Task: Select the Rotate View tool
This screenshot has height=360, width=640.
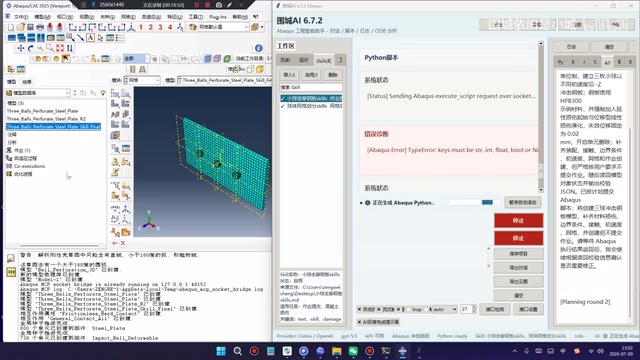Action: click(x=31, y=48)
